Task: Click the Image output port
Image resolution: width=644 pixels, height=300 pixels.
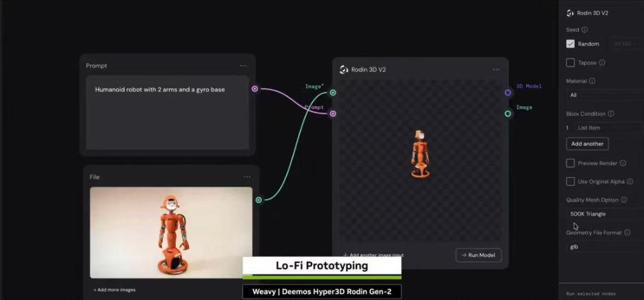Action: tap(508, 114)
